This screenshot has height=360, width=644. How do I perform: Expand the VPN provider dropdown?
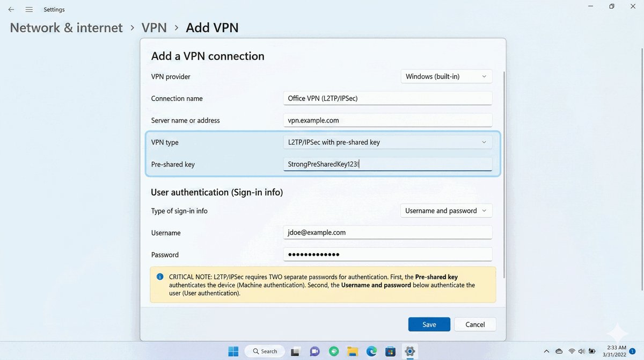coord(446,76)
